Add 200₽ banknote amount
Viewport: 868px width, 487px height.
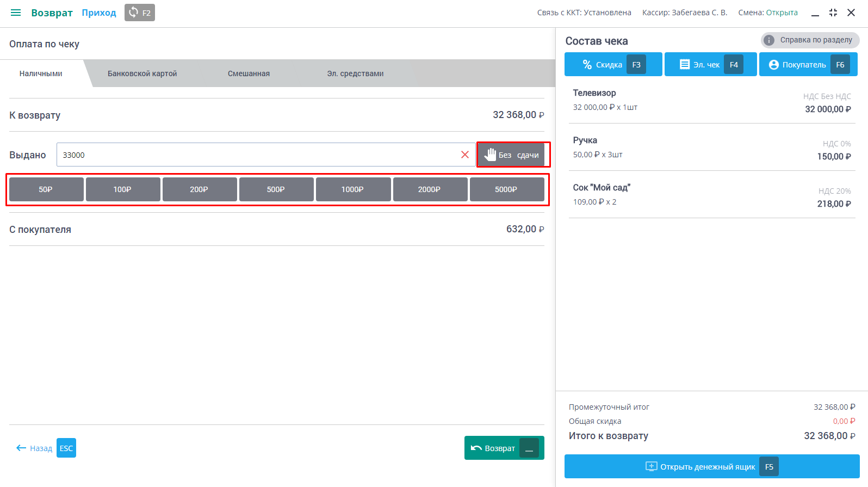click(200, 189)
